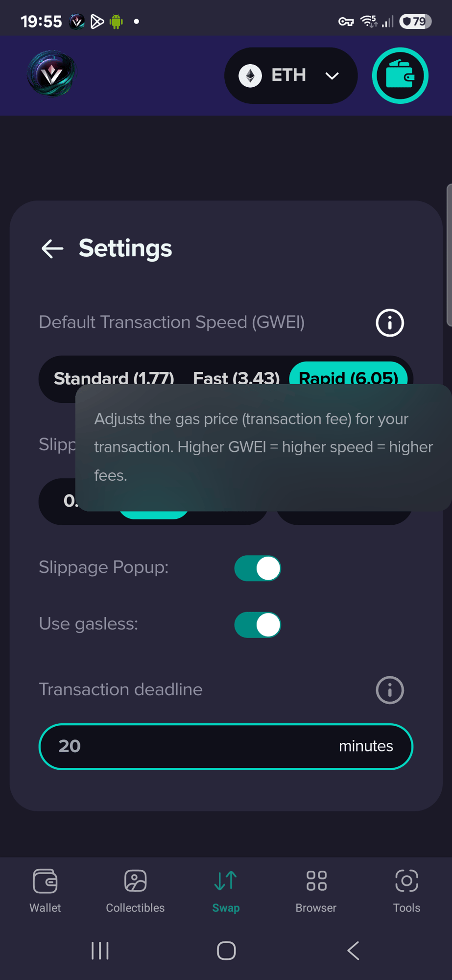452x980 pixels.
Task: Open the Collectibles tab icon
Action: 135,881
